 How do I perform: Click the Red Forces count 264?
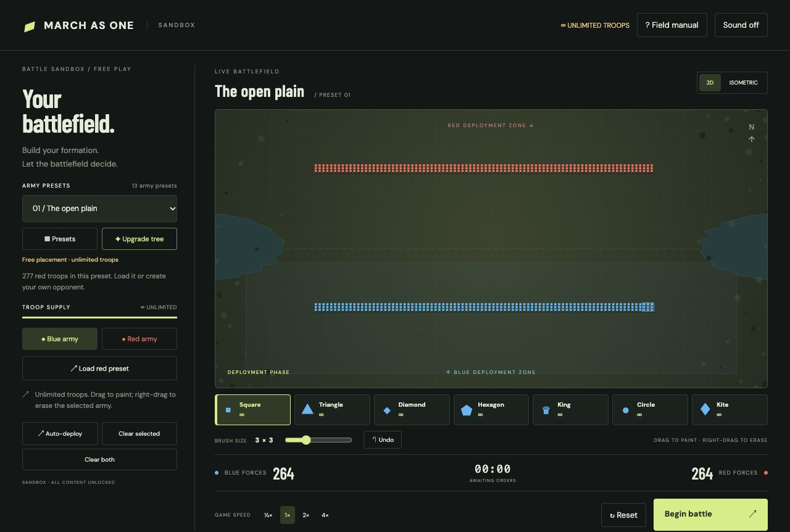tap(702, 473)
